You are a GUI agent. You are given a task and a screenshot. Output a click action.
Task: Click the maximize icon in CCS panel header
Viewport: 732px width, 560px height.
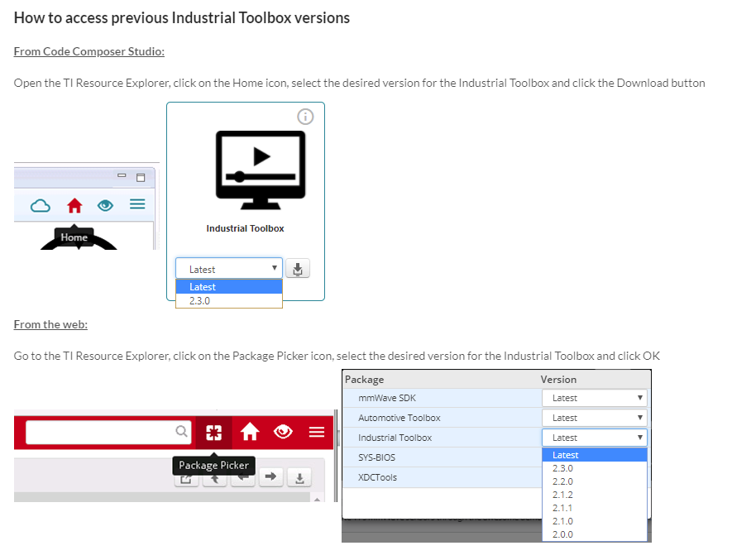coord(141,178)
